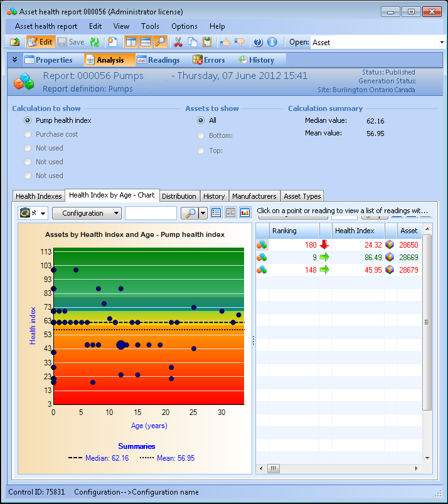Open help via the question mark icon

click(x=257, y=42)
